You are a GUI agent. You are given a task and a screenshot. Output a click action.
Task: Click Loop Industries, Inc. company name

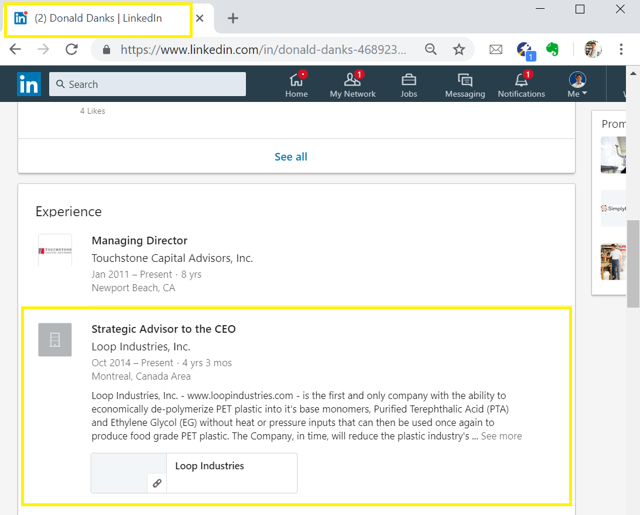click(x=141, y=347)
